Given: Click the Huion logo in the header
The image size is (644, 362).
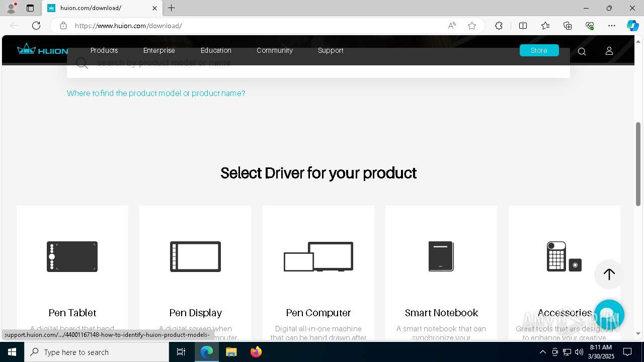Looking at the screenshot, I should pyautogui.click(x=42, y=49).
